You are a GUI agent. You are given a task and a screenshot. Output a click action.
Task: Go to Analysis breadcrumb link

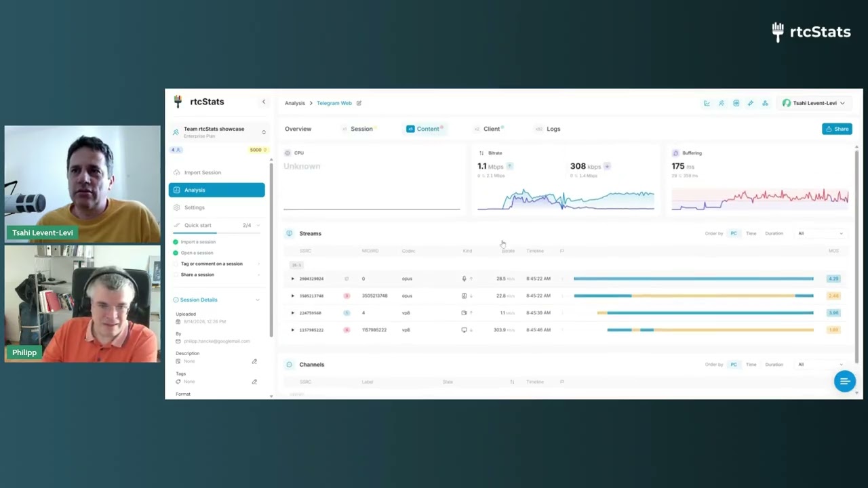coord(295,103)
